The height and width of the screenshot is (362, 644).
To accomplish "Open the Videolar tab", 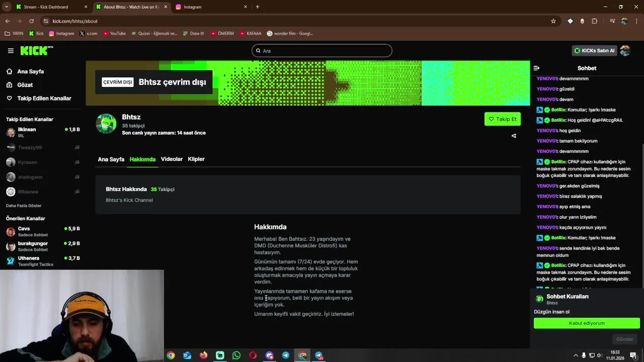I will pyautogui.click(x=172, y=159).
